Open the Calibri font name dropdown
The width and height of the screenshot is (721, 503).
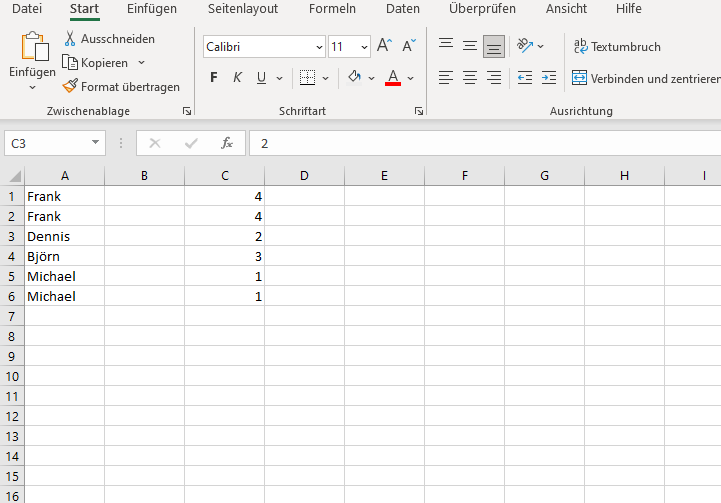(x=319, y=47)
